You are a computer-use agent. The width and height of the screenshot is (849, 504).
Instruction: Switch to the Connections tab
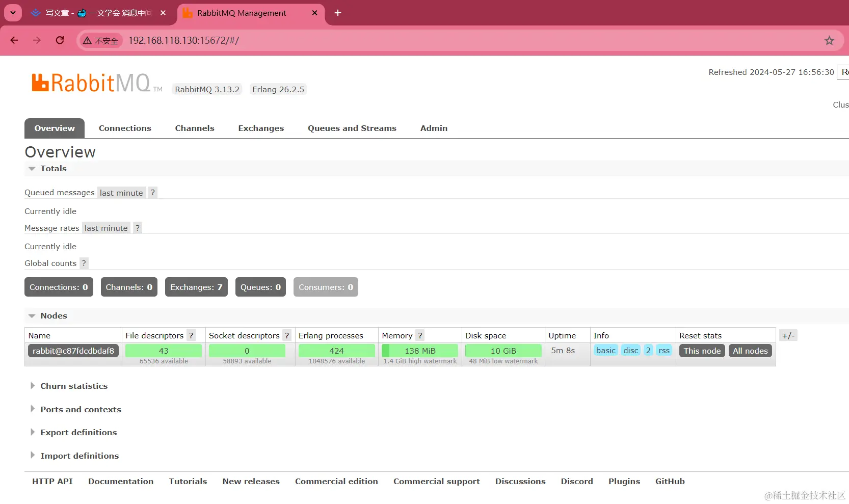125,128
